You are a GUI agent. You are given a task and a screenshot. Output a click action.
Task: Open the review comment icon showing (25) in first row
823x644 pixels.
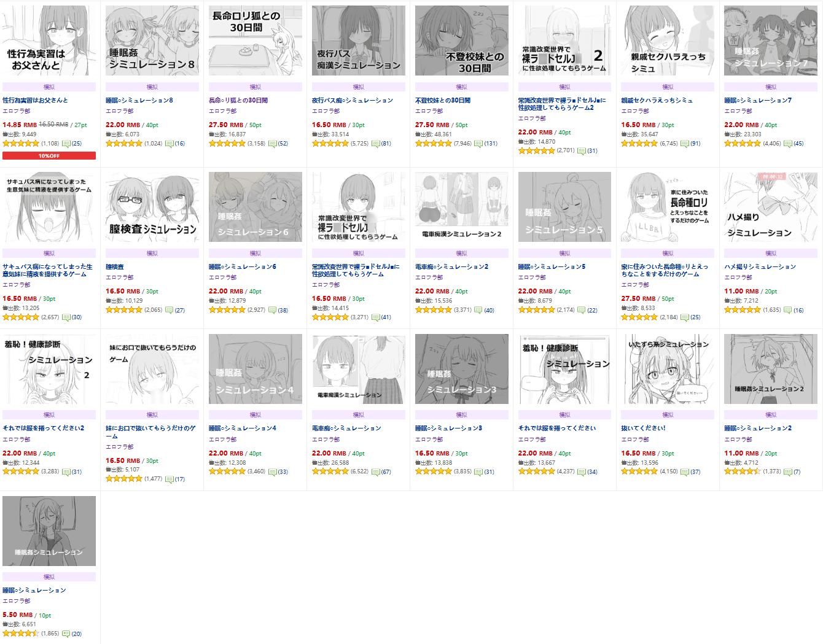[66, 144]
